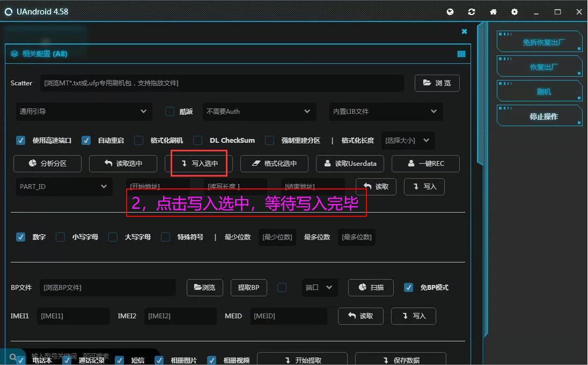Open settings via the gear icon
588x365 pixels.
tap(514, 12)
